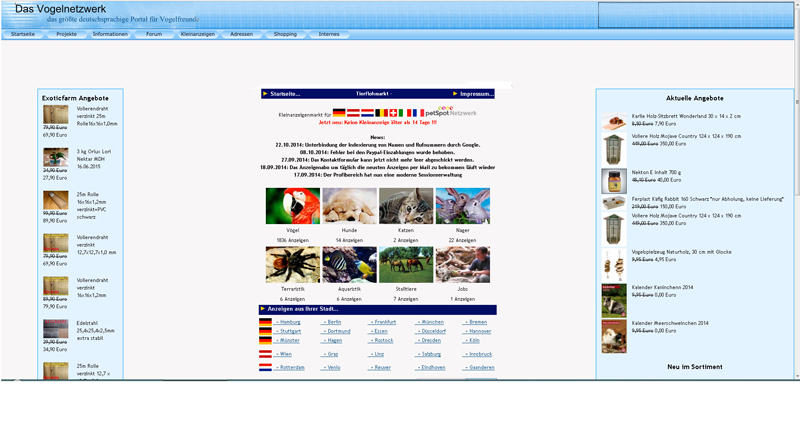Click the Rotterdam city link
The image size is (800, 439).
(x=291, y=367)
